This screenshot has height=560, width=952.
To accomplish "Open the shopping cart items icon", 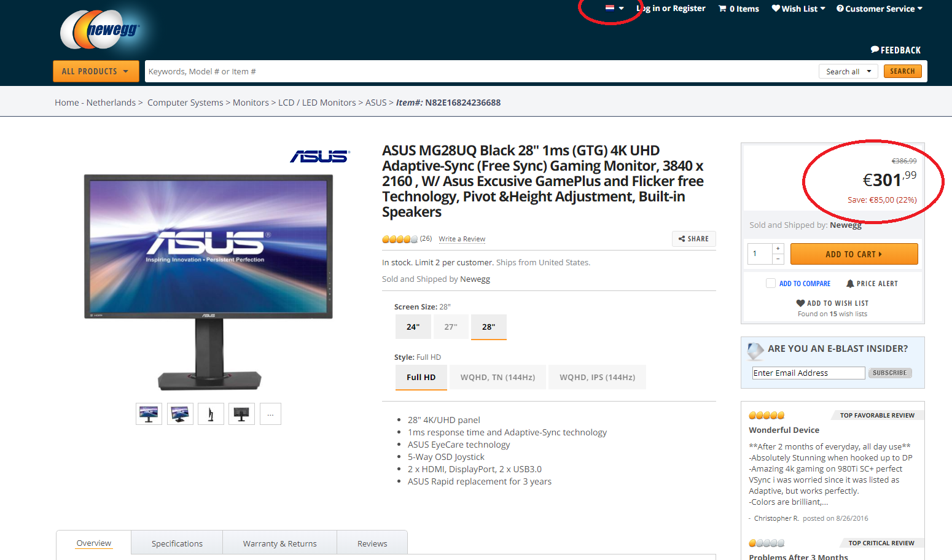I will click(x=722, y=9).
